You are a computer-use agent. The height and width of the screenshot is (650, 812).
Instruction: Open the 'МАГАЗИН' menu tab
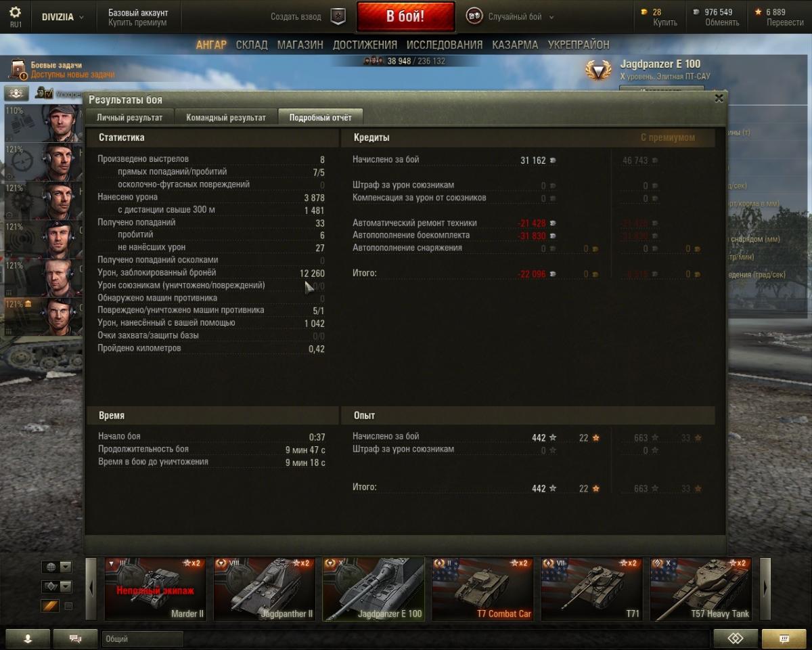300,45
